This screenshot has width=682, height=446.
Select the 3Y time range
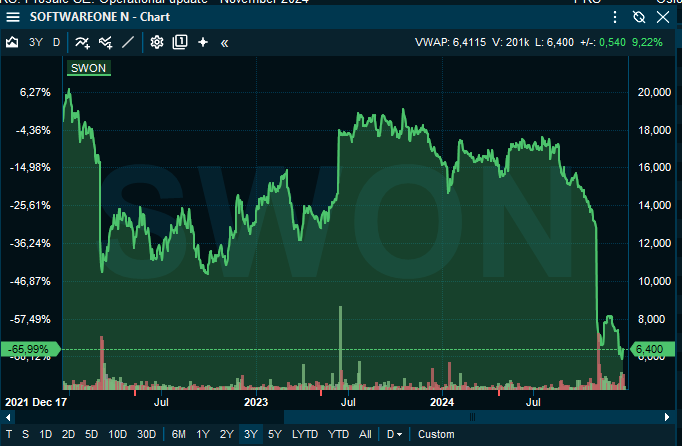pos(250,434)
